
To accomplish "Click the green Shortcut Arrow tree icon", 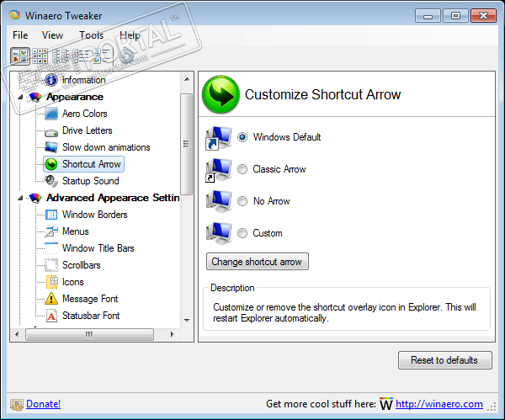I will 51,164.
